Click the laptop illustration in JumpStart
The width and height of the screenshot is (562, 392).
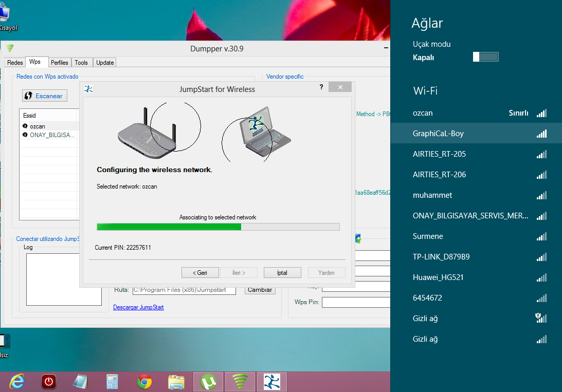[266, 130]
